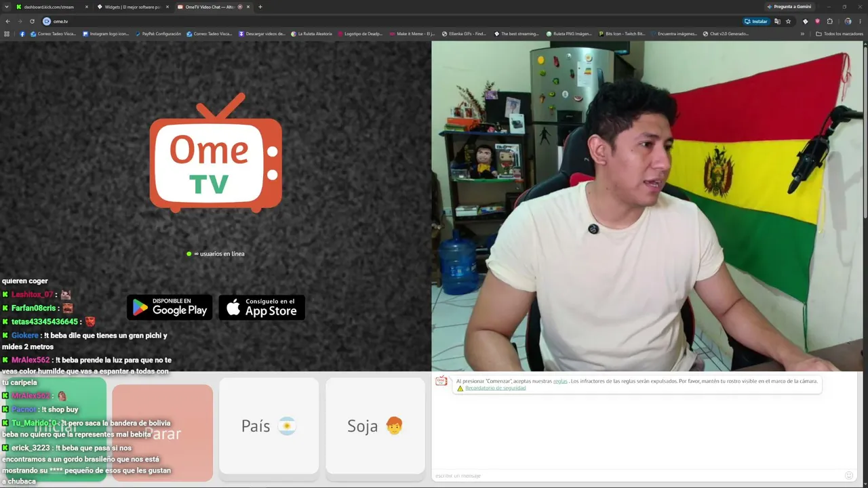This screenshot has height=488, width=868.
Task: Open the Descargar videos de bookmark
Action: coord(262,34)
